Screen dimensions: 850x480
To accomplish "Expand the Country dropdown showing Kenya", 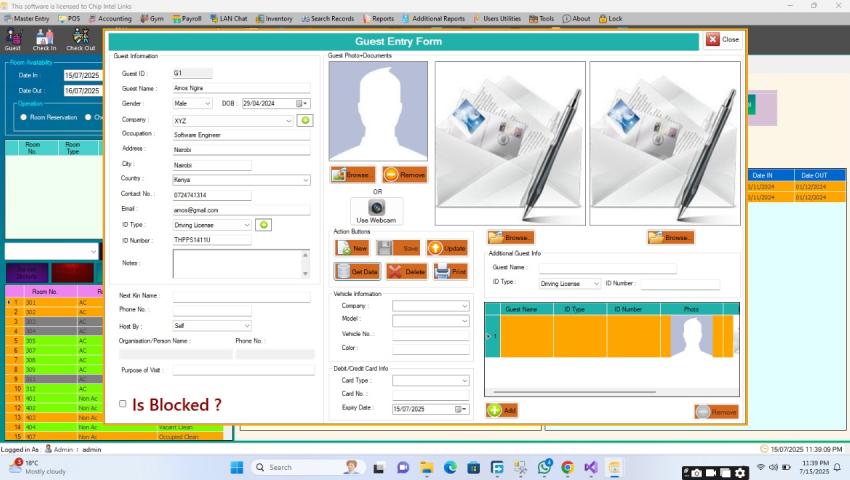I will click(x=306, y=180).
